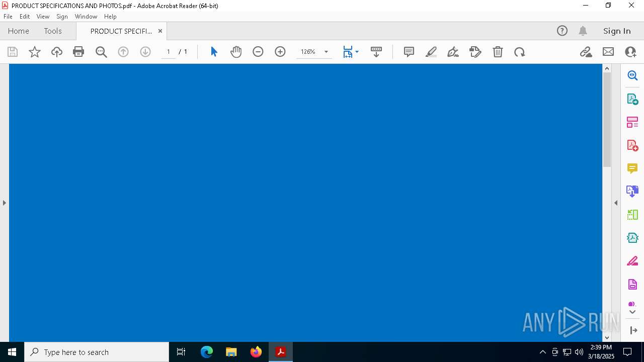Screen dimensions: 644x362
Task: Open Microsoft Edge from taskbar
Action: click(207, 352)
